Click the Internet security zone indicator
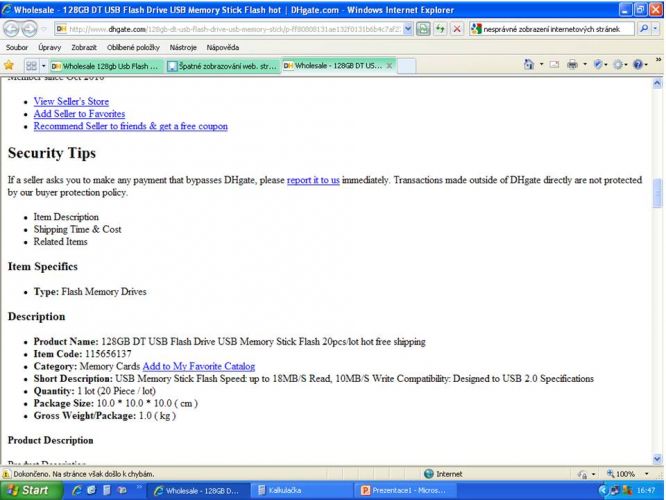666x500 pixels. 443,474
